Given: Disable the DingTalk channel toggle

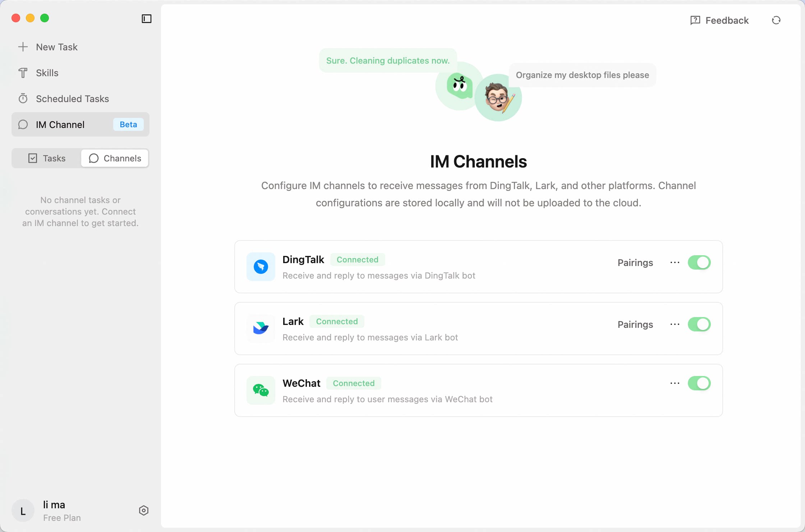Looking at the screenshot, I should pos(699,262).
